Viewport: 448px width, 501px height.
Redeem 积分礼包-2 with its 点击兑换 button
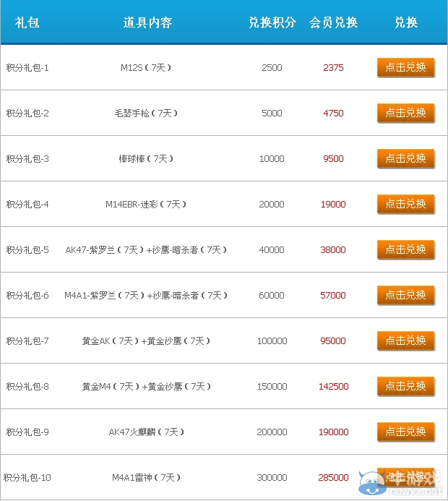click(405, 113)
